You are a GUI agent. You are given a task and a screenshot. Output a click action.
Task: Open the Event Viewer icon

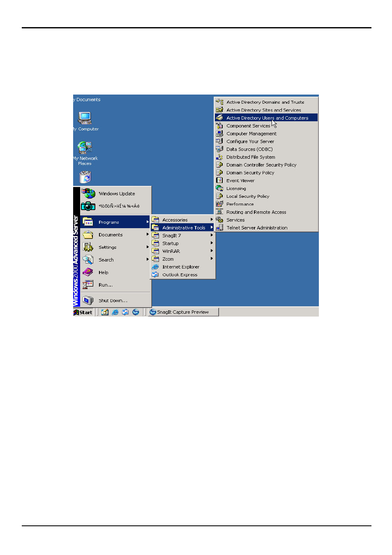pyautogui.click(x=219, y=180)
